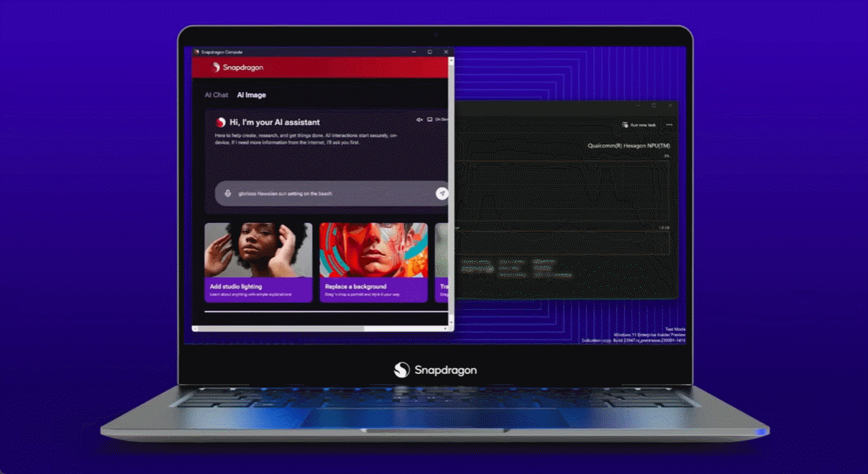Open the three-dots menu in Task Manager

point(669,125)
